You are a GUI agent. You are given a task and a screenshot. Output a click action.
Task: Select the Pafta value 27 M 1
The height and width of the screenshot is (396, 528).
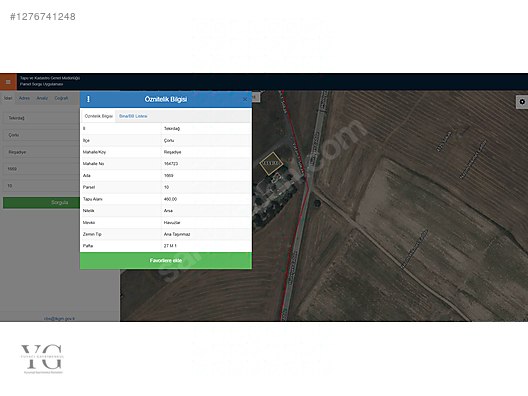point(170,246)
